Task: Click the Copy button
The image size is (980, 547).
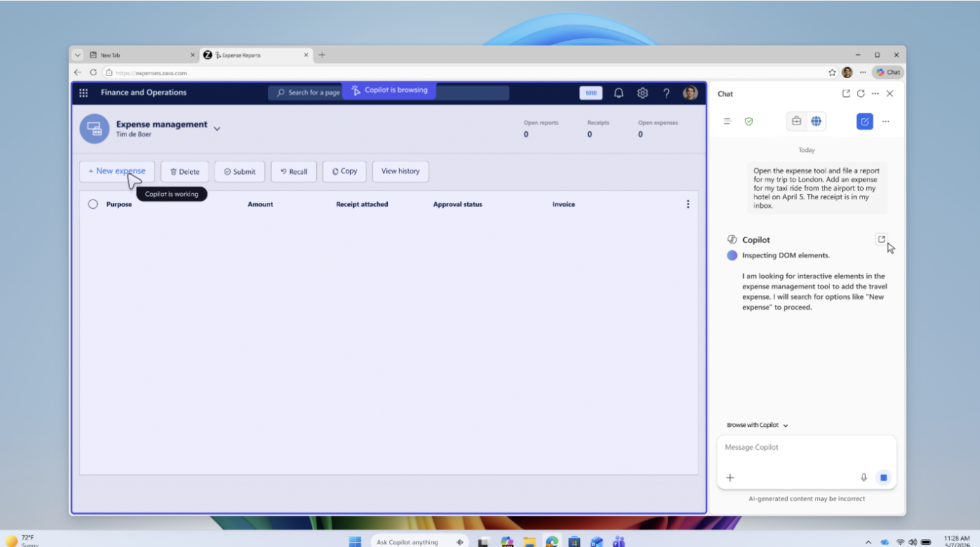Action: (344, 171)
